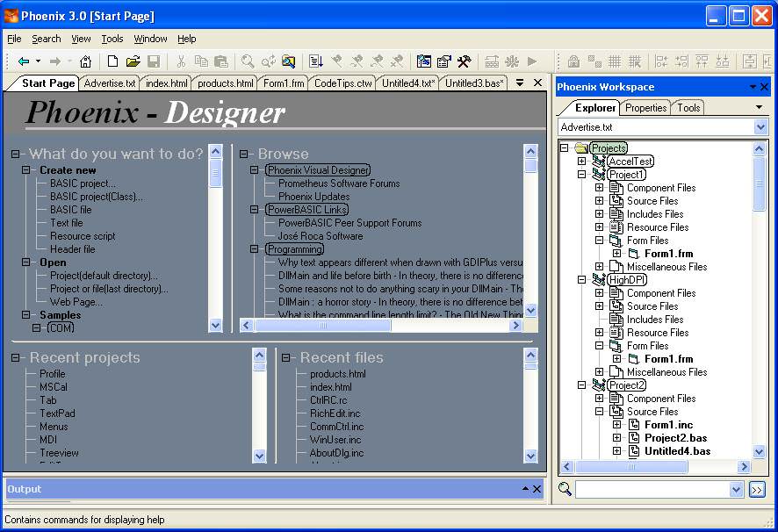Click the align-tops icon in the designer toolbar

[702, 61]
